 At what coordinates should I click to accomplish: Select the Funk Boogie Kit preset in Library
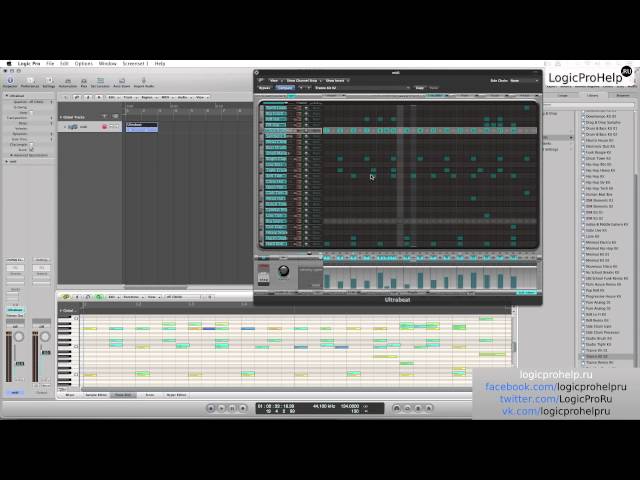point(598,152)
